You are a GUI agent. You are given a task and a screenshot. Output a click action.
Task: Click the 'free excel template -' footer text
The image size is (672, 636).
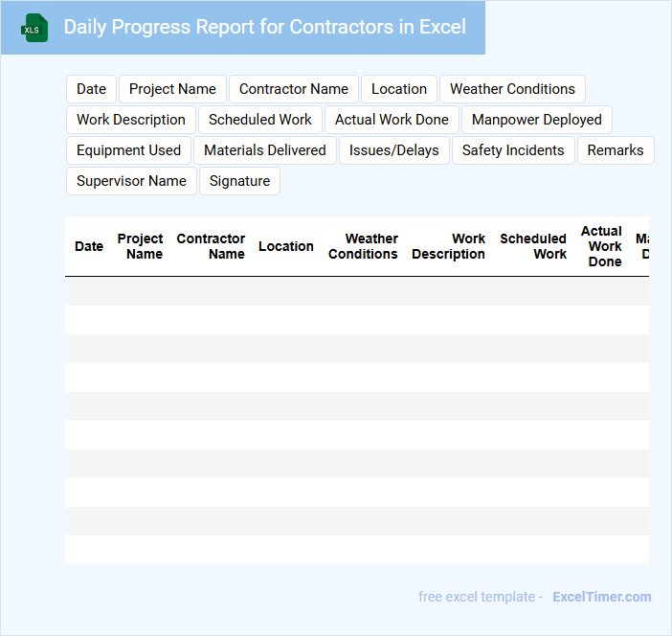481,597
